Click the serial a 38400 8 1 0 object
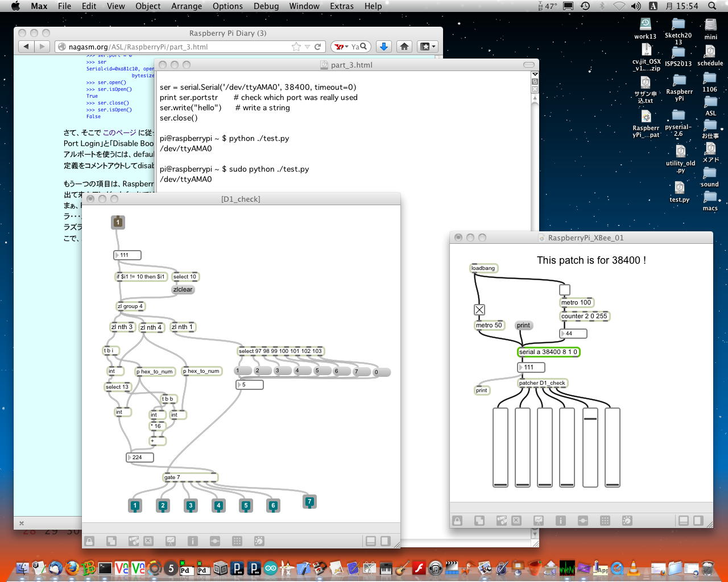 548,352
